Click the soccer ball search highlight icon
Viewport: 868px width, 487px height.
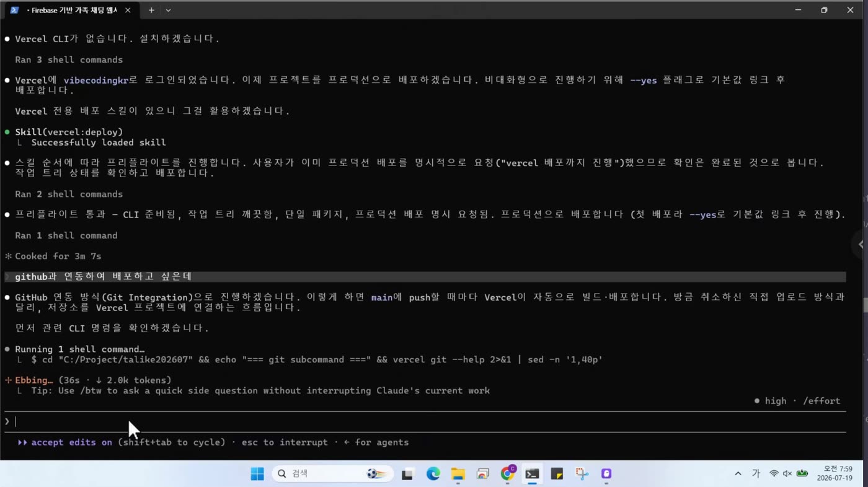point(376,474)
